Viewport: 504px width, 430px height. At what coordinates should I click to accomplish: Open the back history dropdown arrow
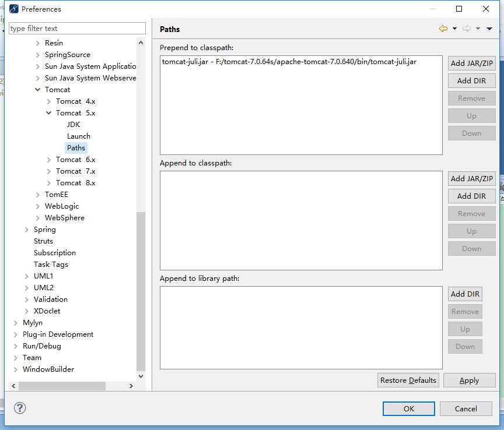[x=454, y=29]
